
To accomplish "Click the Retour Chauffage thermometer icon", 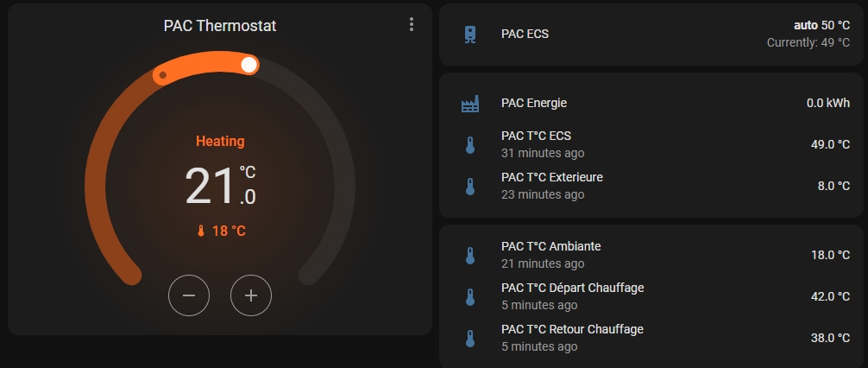I will (x=470, y=338).
